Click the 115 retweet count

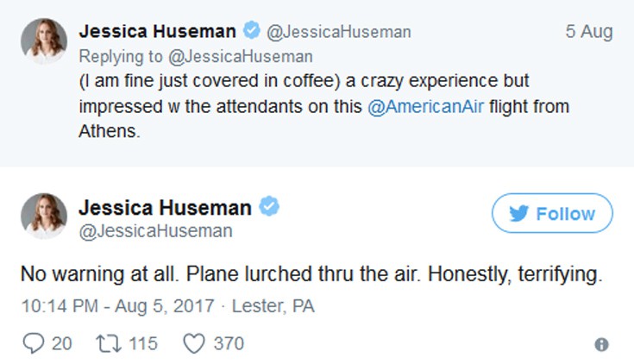point(143,343)
